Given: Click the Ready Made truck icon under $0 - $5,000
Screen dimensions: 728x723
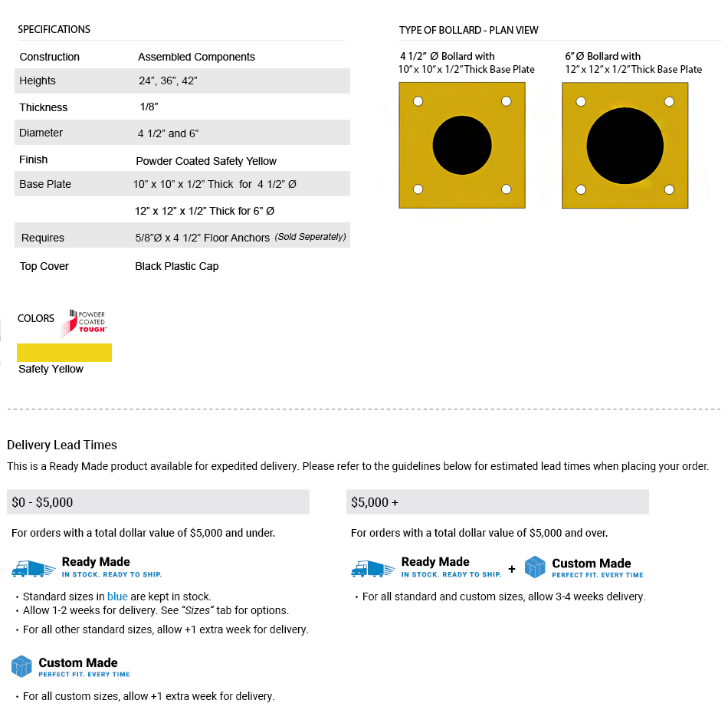Looking at the screenshot, I should (34, 568).
